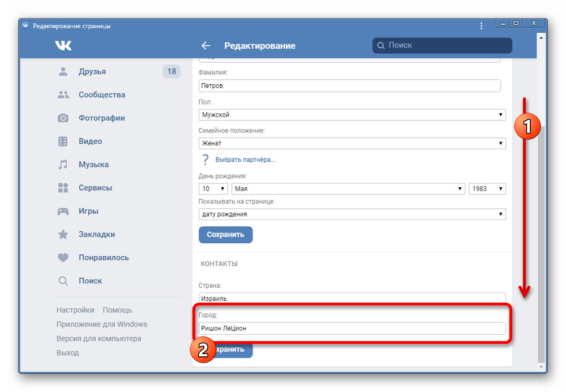Image resolution: width=566 pixels, height=392 pixels.
Task: Close the Редактирование страницы window
Action: (x=534, y=23)
